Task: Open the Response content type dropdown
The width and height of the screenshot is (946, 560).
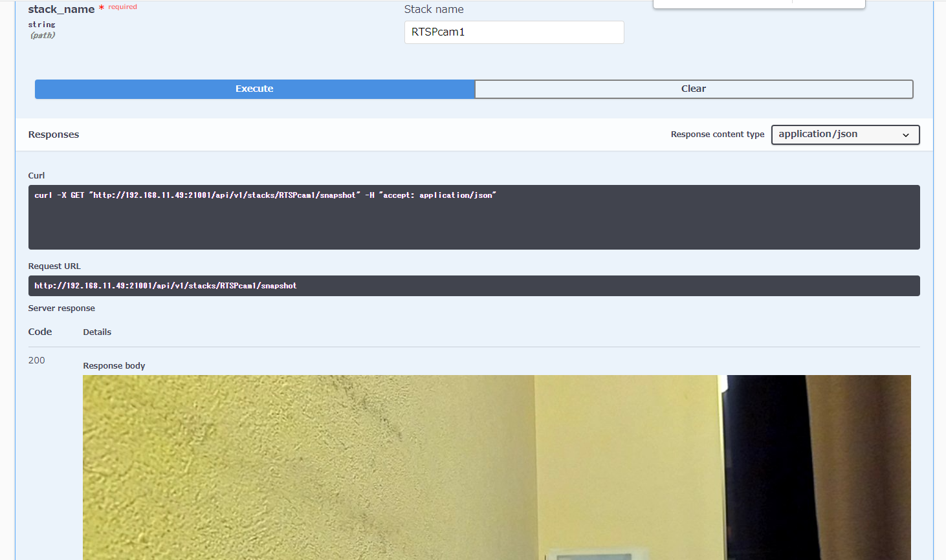Action: pos(844,135)
